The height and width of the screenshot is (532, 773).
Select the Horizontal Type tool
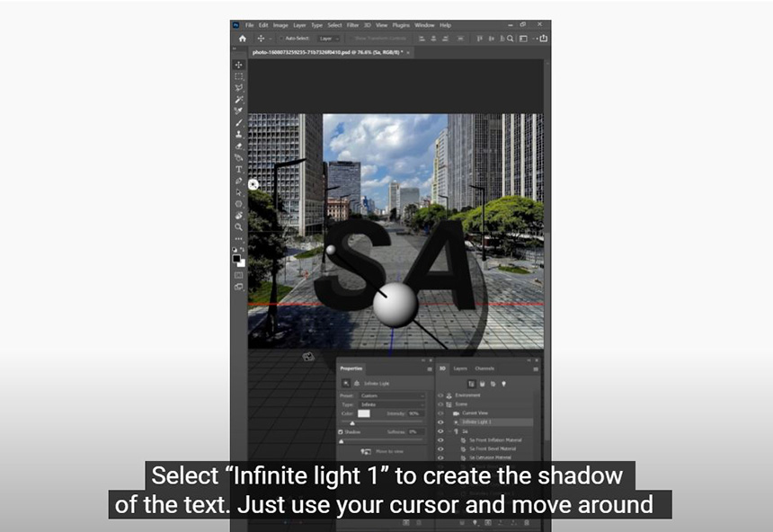(x=239, y=169)
